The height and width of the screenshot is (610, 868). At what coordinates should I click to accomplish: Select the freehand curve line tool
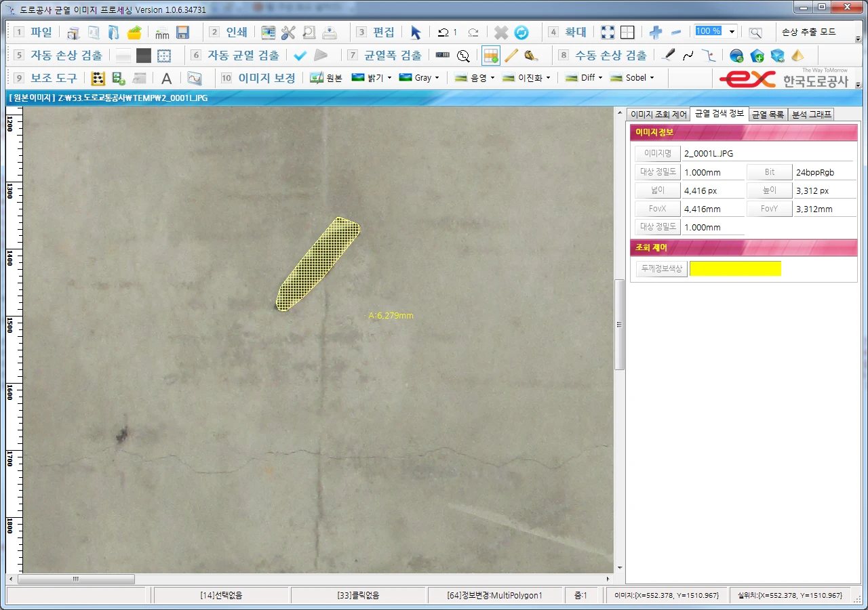(x=688, y=56)
